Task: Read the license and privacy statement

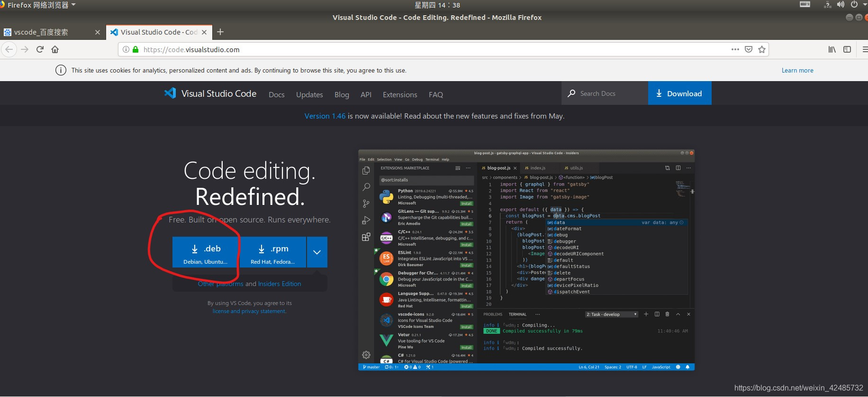Action: pyautogui.click(x=249, y=311)
